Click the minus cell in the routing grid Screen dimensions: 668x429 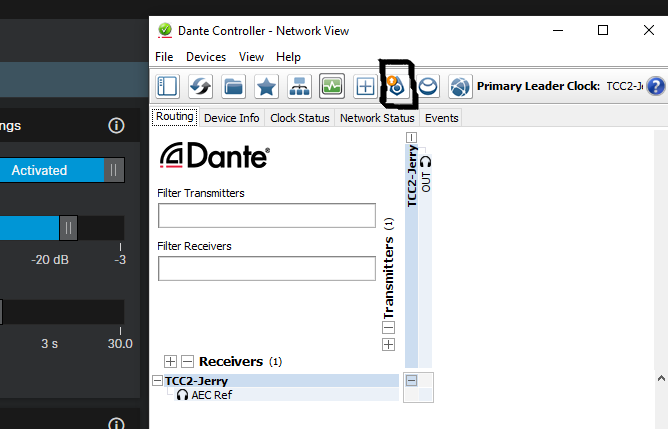click(411, 380)
